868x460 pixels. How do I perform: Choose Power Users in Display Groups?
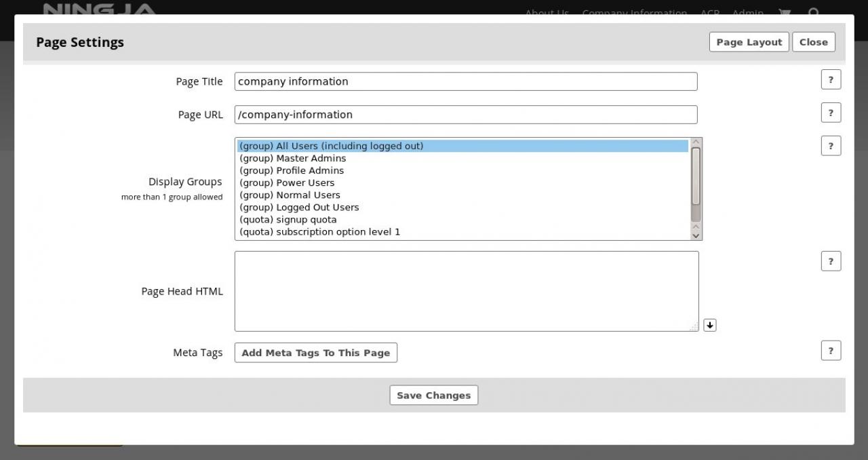click(287, 183)
